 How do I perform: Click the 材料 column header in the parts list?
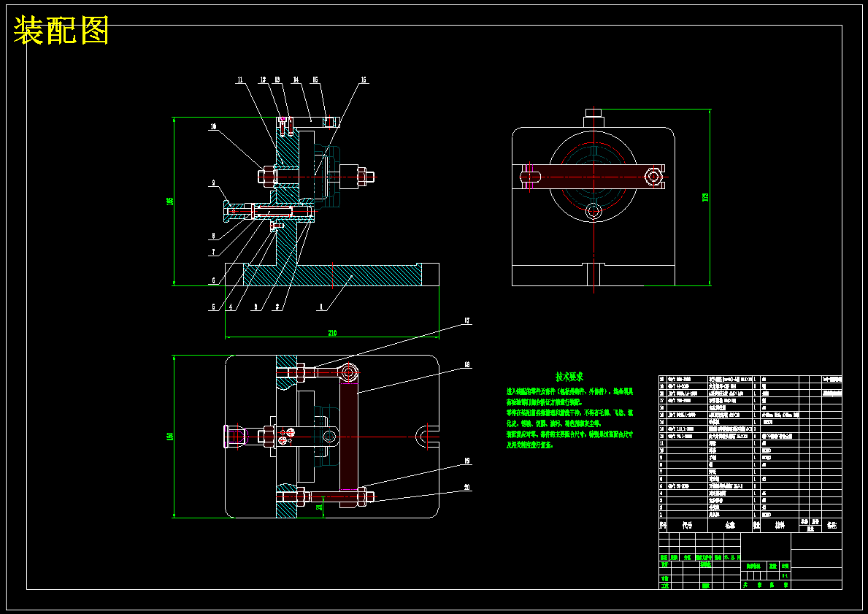780,526
